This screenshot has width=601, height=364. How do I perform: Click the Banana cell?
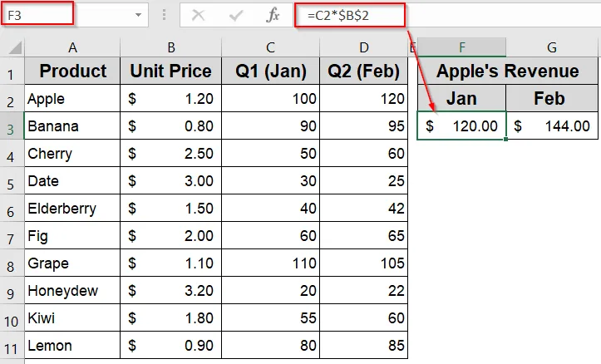coord(72,126)
